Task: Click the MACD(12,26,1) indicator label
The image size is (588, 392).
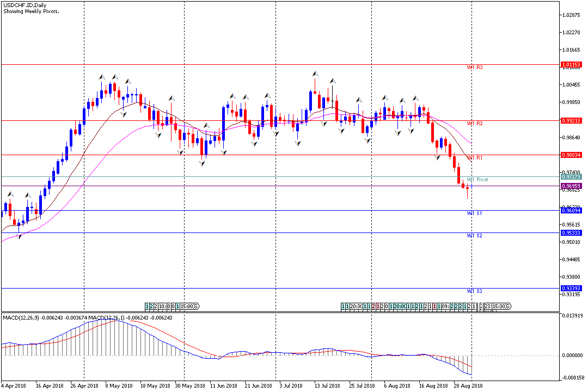Action: click(107, 318)
